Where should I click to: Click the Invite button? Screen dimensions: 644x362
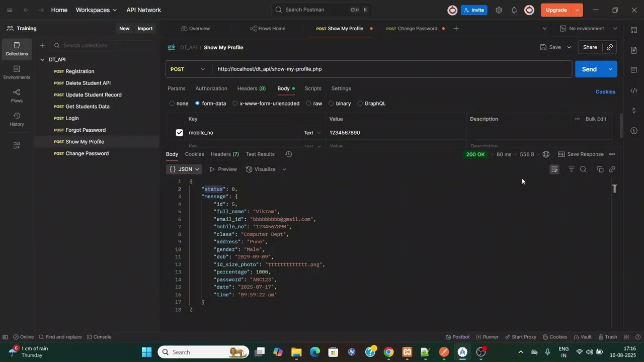(x=474, y=10)
